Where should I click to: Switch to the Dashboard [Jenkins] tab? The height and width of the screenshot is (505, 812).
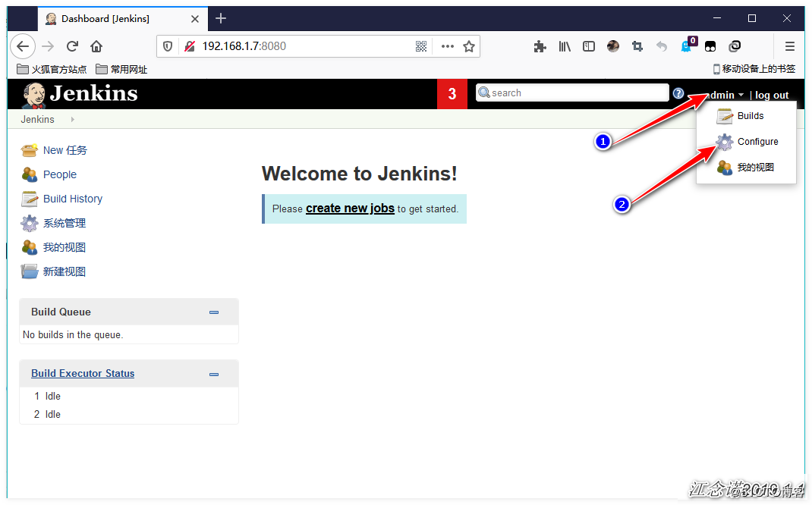(x=123, y=19)
